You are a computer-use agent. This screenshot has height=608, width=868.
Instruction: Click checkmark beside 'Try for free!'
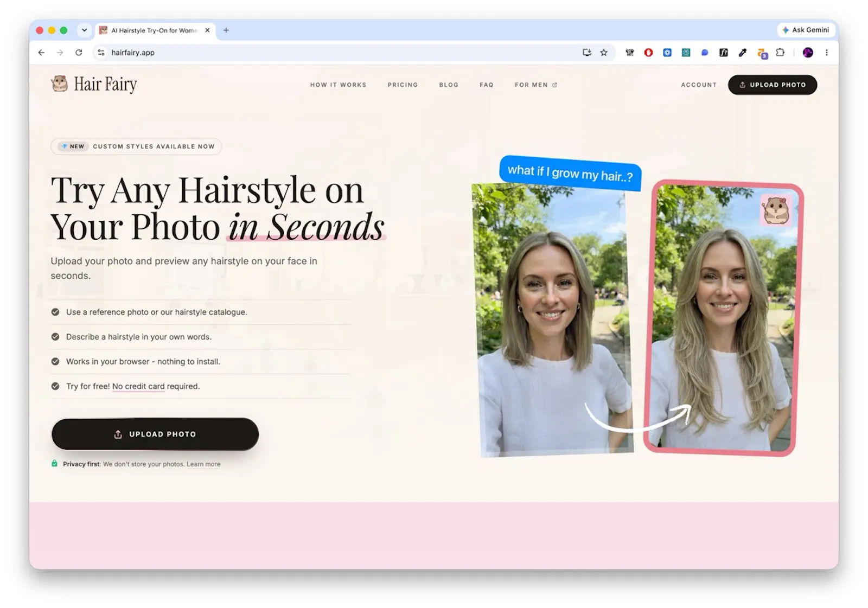tap(55, 386)
